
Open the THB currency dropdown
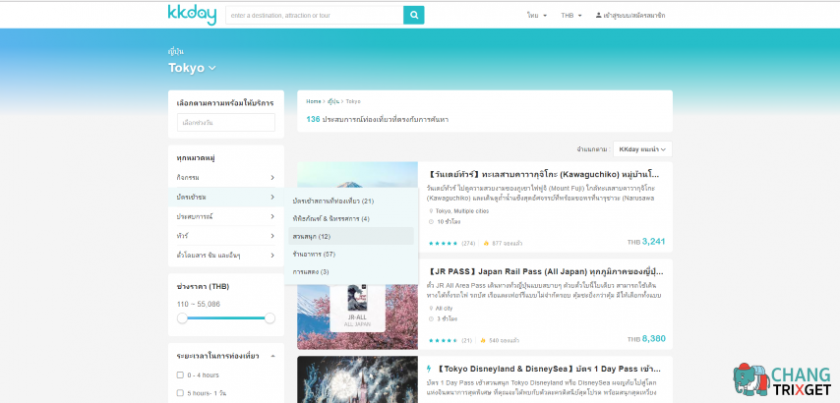[x=571, y=16]
